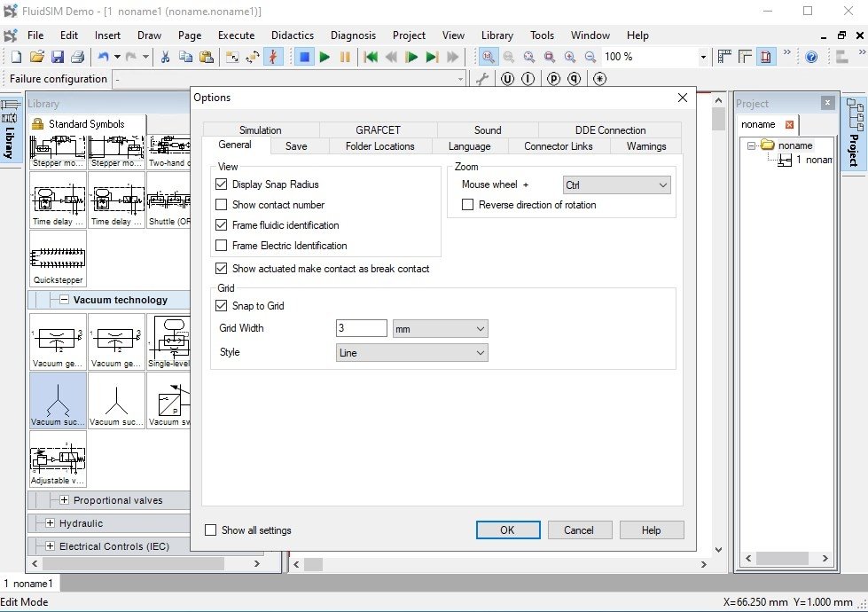Viewport: 868px width, 612px height.
Task: Expand Electrical Controls (IEC) group
Action: coord(50,546)
